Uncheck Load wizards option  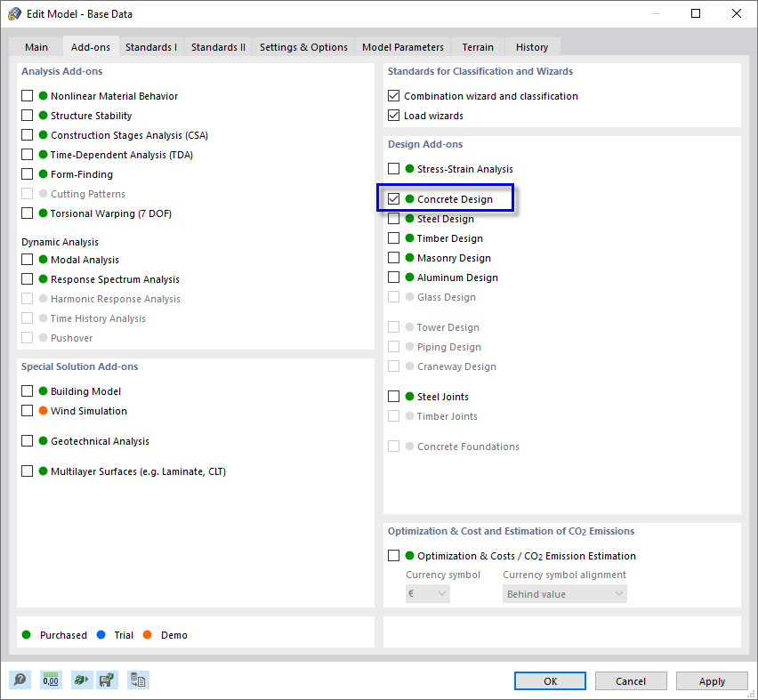[393, 115]
